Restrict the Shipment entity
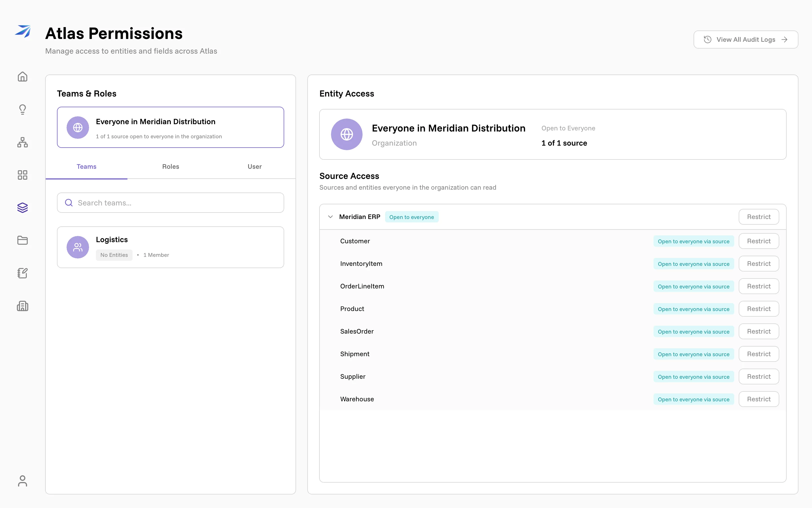The image size is (812, 508). [759, 354]
